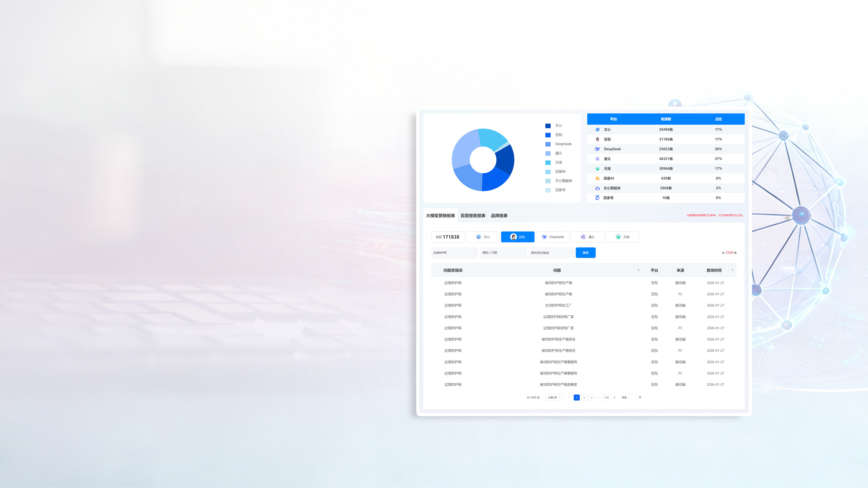The image size is (868, 488).
Task: Expand the 请选择设备端 device dropdown
Action: [x=552, y=253]
